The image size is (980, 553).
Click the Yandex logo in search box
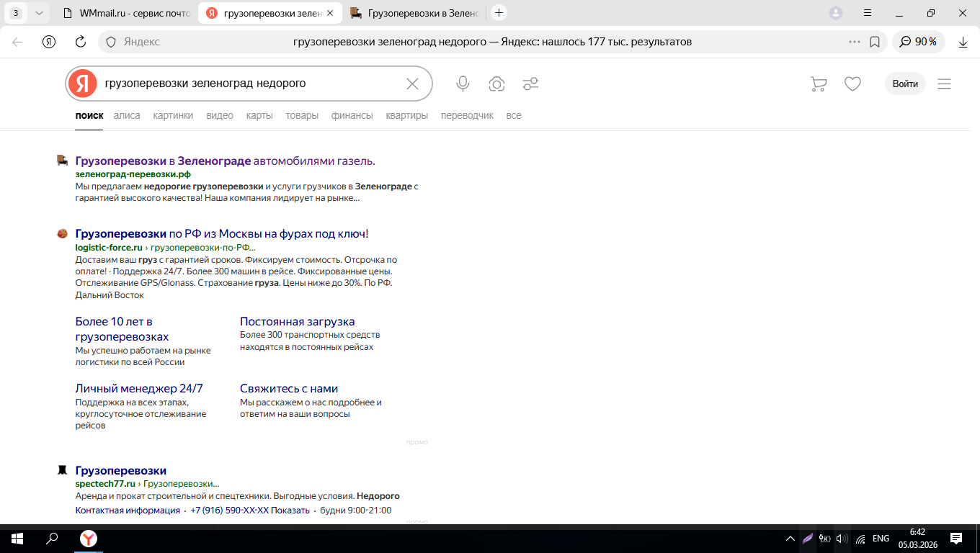coord(83,84)
